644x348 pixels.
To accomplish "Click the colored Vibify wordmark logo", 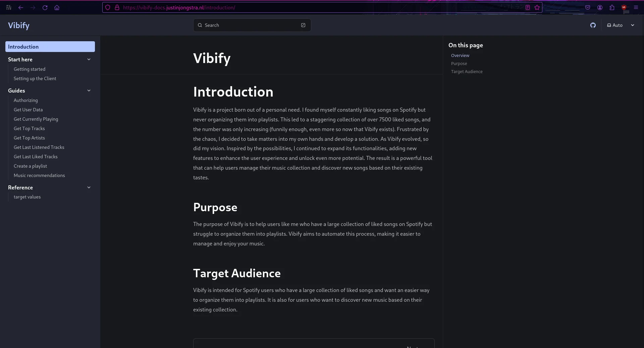I will [x=19, y=25].
